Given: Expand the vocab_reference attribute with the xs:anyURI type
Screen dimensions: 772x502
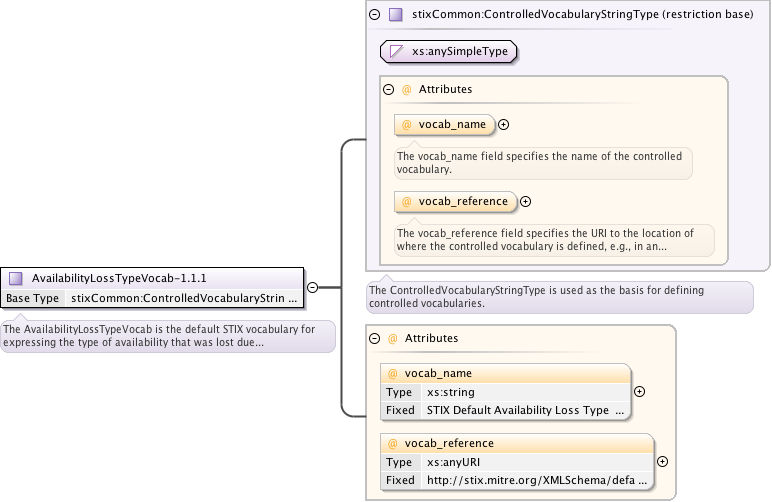Looking at the screenshot, I should click(x=662, y=461).
